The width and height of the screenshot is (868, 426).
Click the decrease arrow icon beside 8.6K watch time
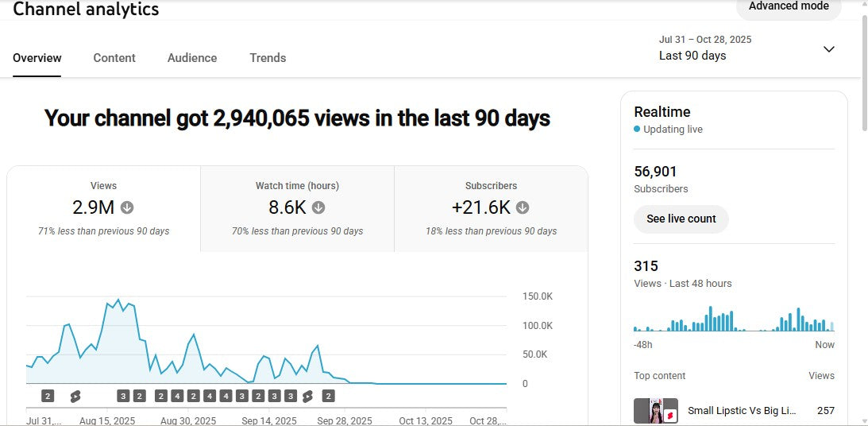(x=318, y=207)
